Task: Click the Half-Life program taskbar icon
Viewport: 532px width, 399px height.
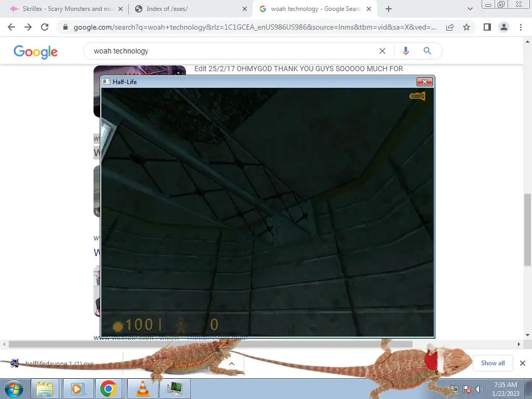Action: coord(175,389)
